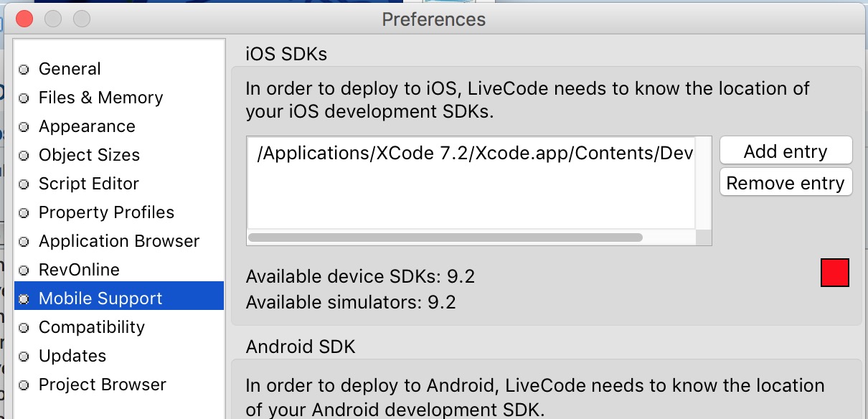Click the bullet icon next to RevOnline
The height and width of the screenshot is (419, 868).
[x=24, y=270]
